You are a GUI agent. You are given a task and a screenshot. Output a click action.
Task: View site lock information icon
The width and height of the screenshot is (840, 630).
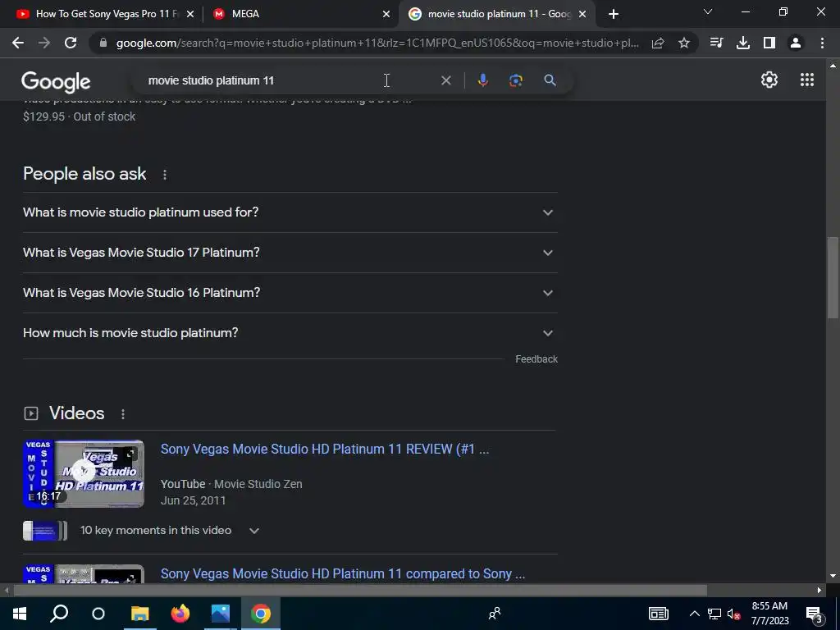pyautogui.click(x=103, y=43)
